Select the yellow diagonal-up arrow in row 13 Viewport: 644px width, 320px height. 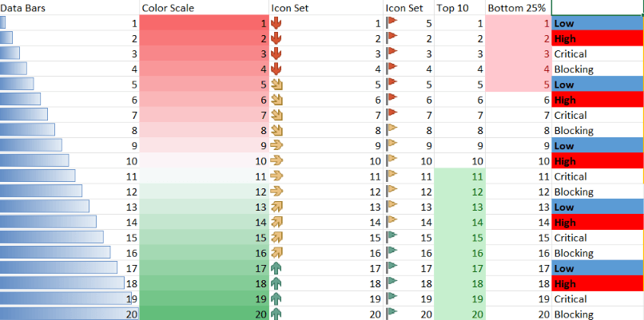[277, 207]
